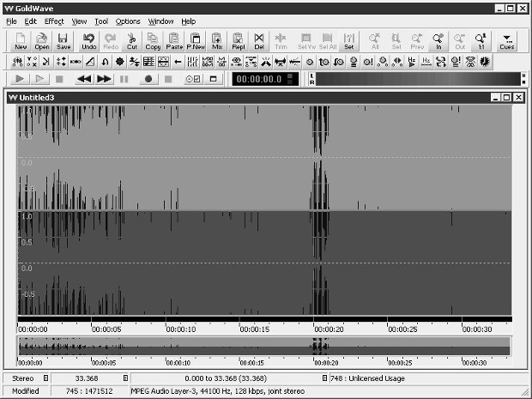
Task: Click the Open file icon
Action: (x=42, y=41)
